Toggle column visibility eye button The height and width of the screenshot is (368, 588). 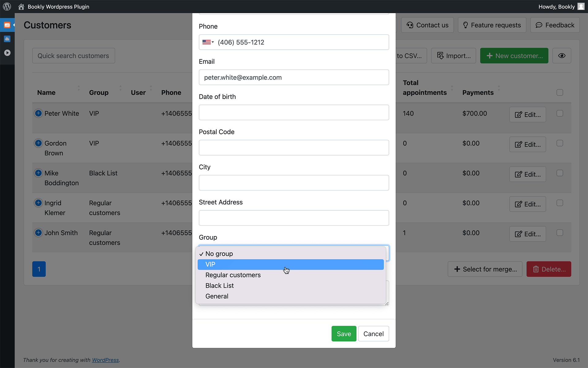pyautogui.click(x=562, y=56)
